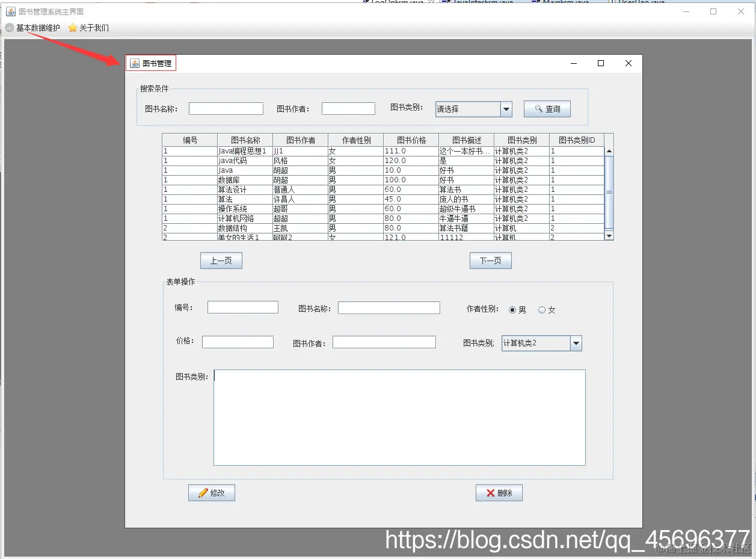
Task: Open the 请选择 book category dropdown
Action: click(506, 109)
